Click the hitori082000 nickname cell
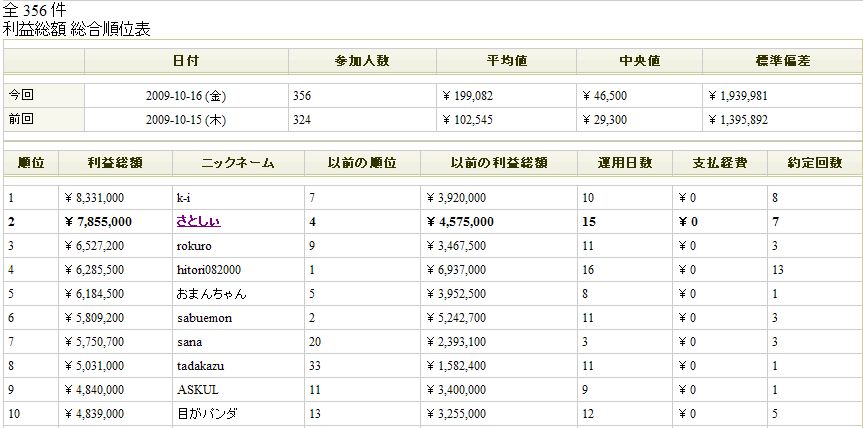The width and height of the screenshot is (863, 428). click(x=208, y=270)
